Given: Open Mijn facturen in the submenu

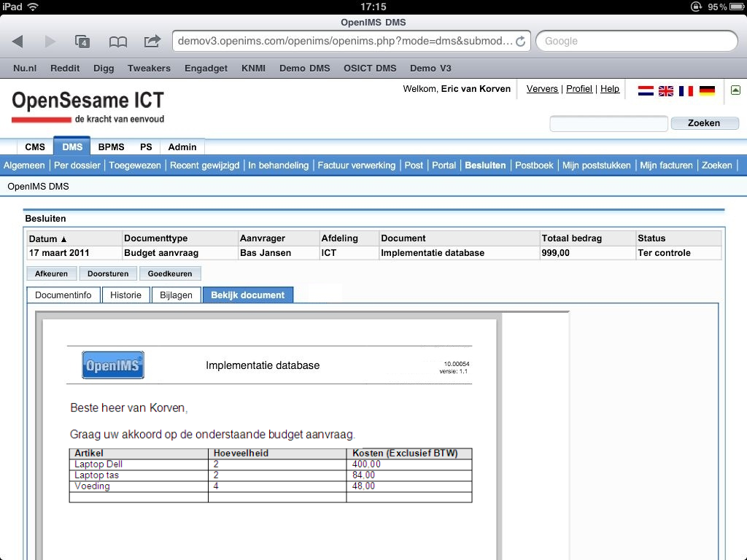Looking at the screenshot, I should pos(666,166).
